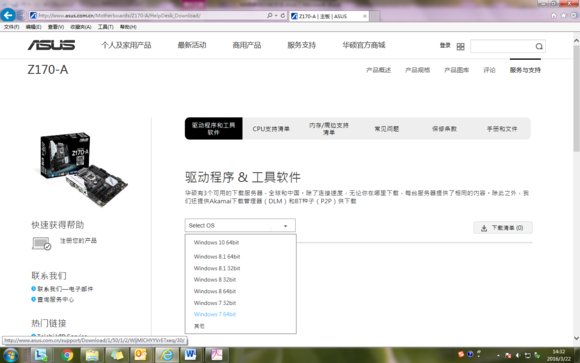Screen dimensions: 580x363
Task: Click the IE Home icon
Action: 554,16
